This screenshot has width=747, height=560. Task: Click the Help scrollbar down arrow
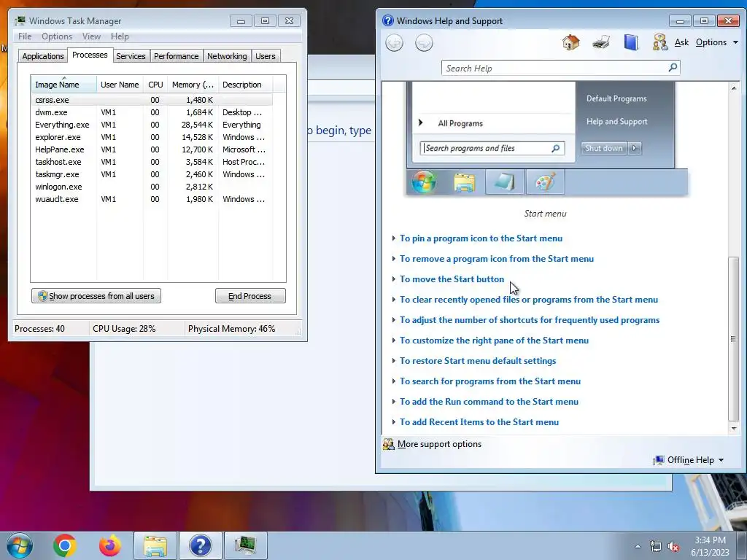[734, 429]
